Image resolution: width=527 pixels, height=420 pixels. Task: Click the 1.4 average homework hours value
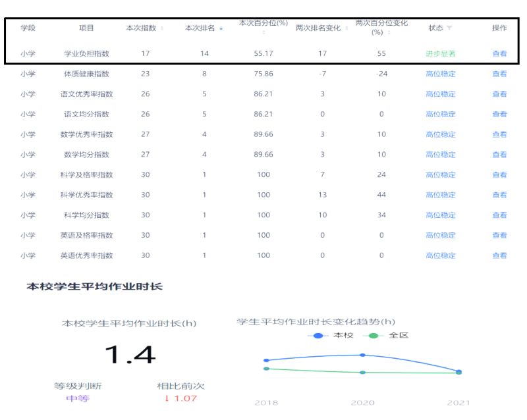tap(130, 355)
